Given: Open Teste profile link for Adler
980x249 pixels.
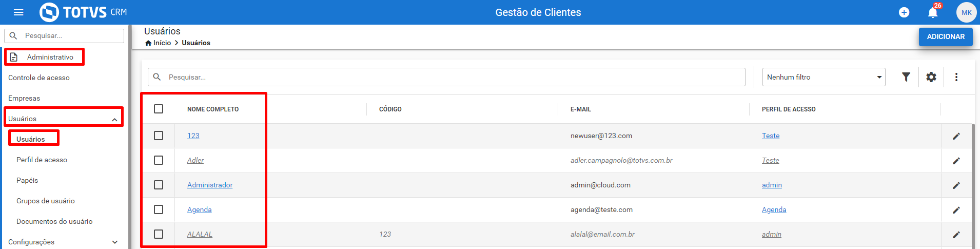Looking at the screenshot, I should [x=771, y=160].
